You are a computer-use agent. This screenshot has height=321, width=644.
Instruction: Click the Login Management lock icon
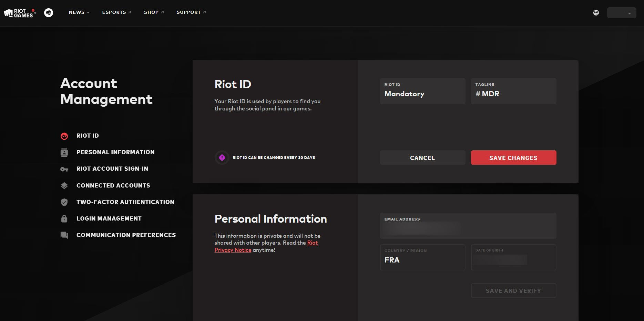[64, 219]
